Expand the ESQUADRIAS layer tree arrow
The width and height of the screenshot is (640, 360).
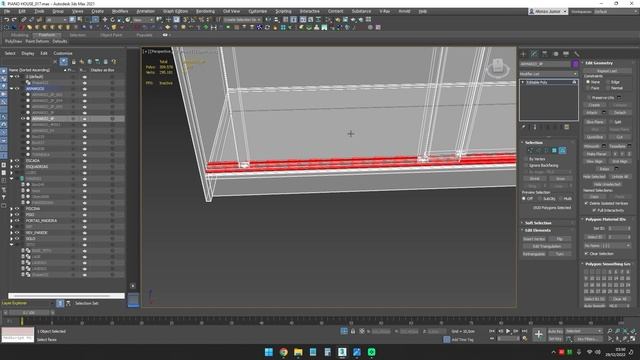[x=11, y=167]
